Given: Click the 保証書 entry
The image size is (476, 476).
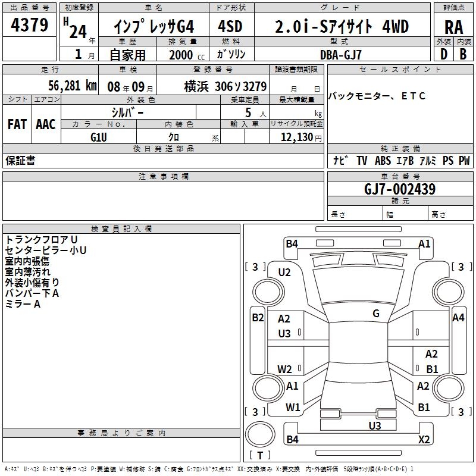Looking at the screenshot, I should point(20,161).
